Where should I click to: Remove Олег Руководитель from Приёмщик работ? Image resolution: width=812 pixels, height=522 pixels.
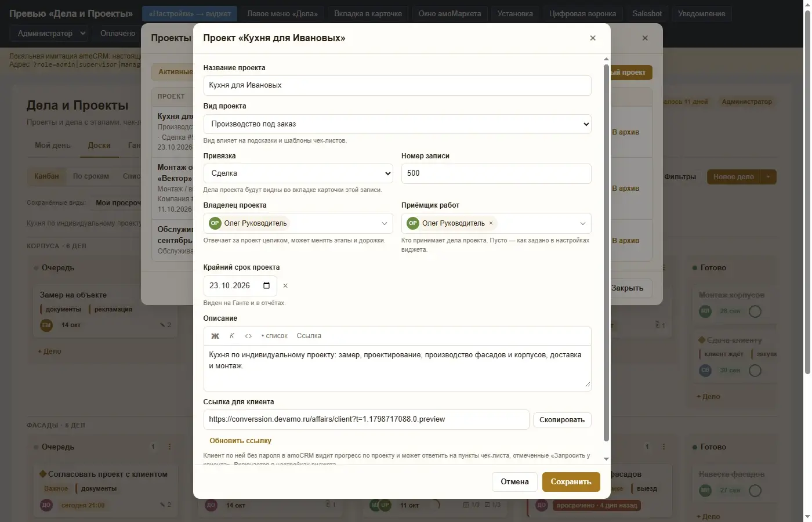coord(491,223)
